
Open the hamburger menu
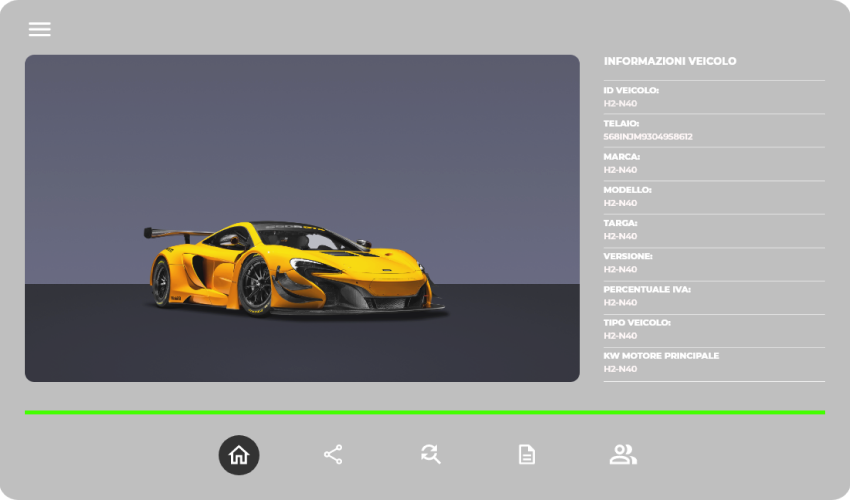tap(39, 29)
